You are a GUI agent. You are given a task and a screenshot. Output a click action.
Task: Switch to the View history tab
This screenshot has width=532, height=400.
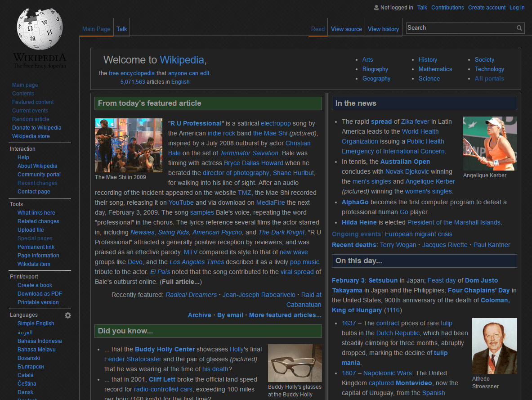(383, 28)
